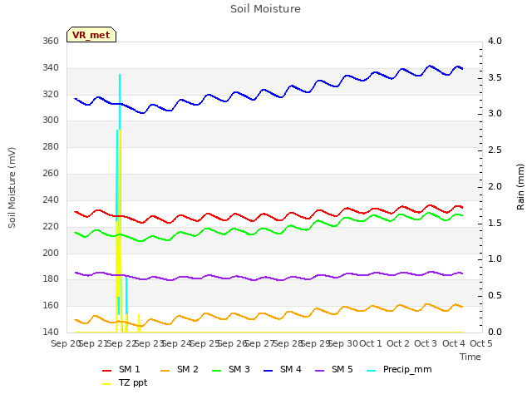Viewport: 532px width, 399px height.
Task: Toggle SM 4 legend entry
Action: (x=283, y=369)
